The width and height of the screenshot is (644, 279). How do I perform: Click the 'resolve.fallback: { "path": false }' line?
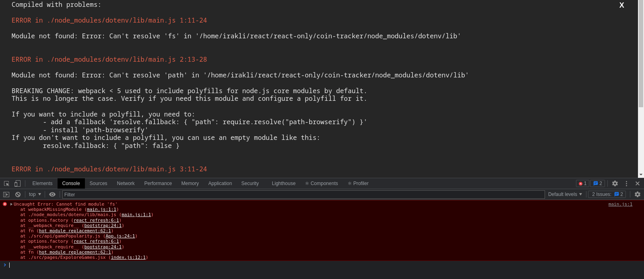tap(111, 146)
